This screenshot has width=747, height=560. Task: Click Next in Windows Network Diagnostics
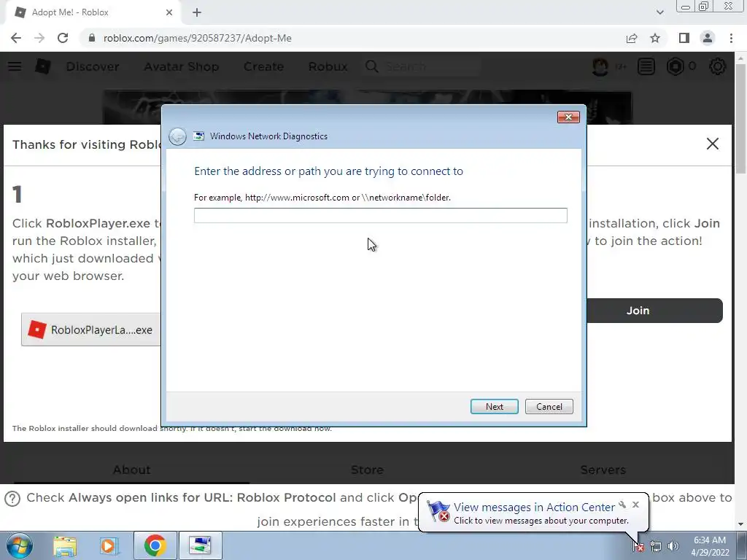[494, 407]
